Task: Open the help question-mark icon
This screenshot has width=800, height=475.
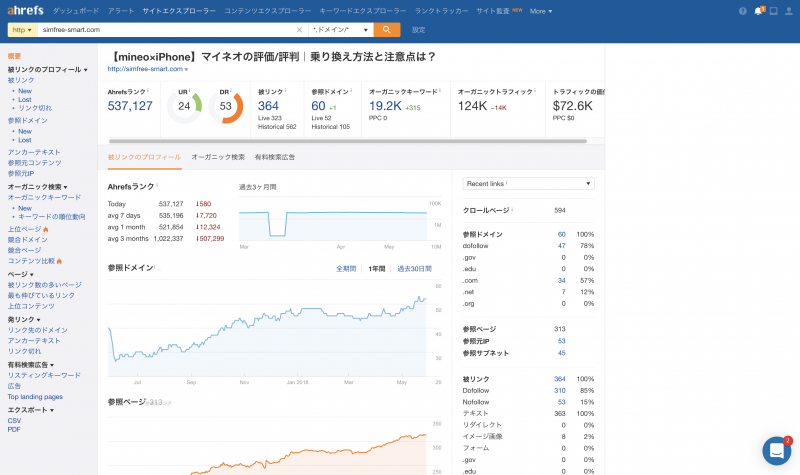Action: (742, 11)
